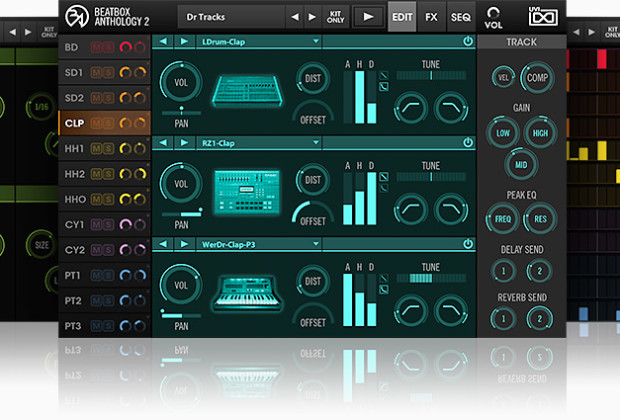Toggle power for LDrum-Clap layer
This screenshot has height=420, width=620.
point(468,41)
